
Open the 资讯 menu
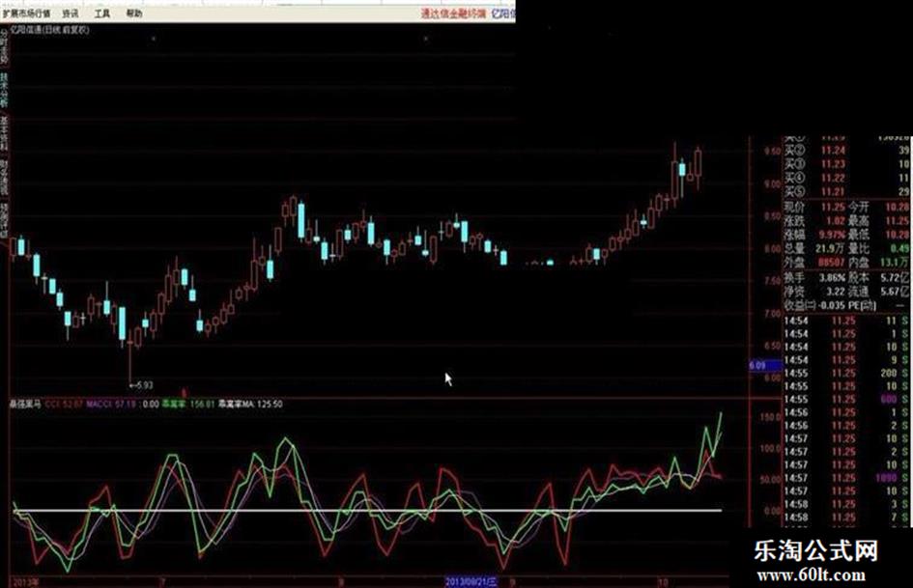click(x=71, y=13)
